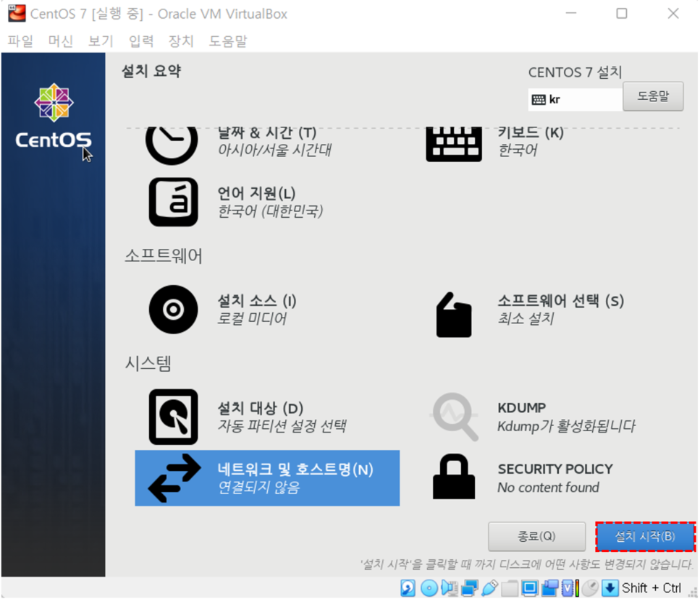The width and height of the screenshot is (700, 599).
Task: Open 키보드 (K) settings
Action: 531,132
